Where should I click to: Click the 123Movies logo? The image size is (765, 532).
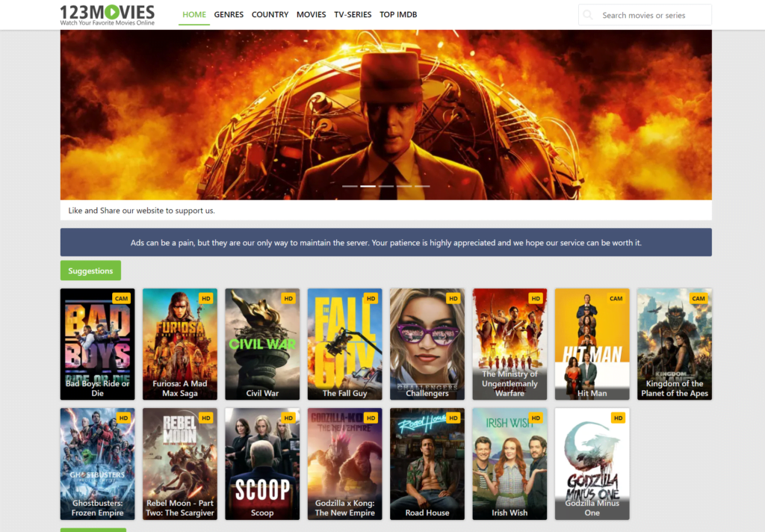(108, 15)
